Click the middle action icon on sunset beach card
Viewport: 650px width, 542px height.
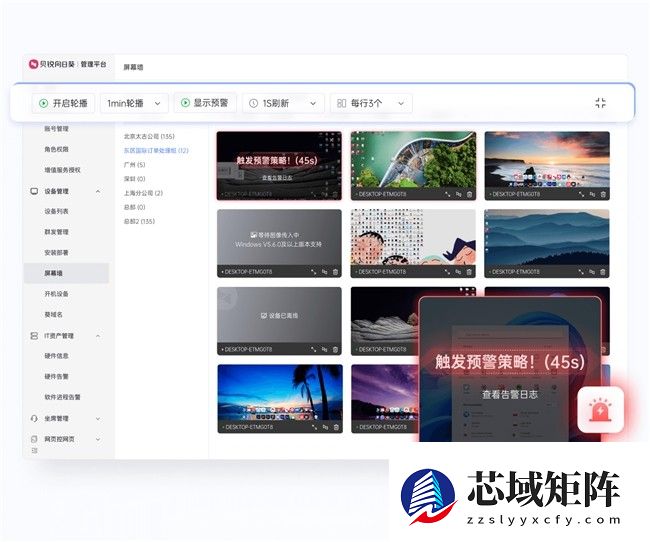click(592, 194)
